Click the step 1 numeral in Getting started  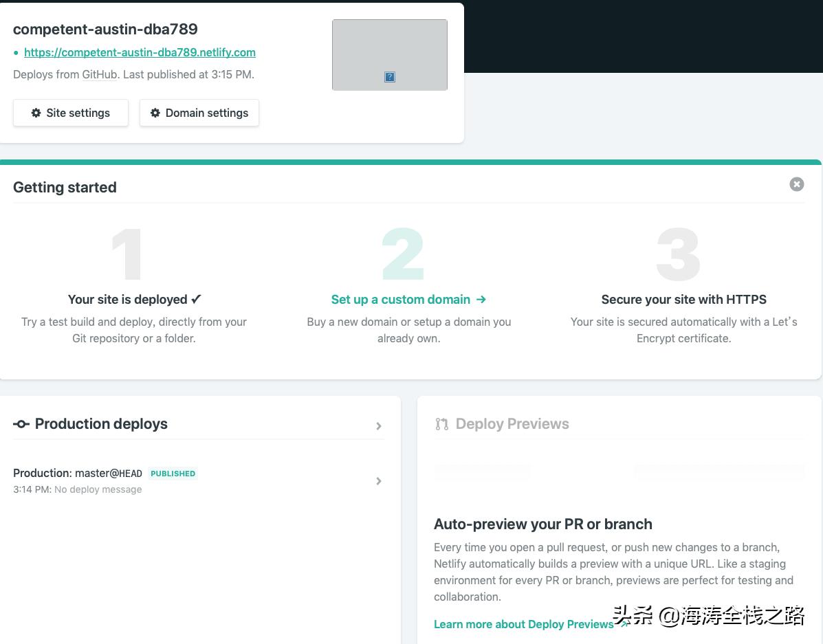[126, 254]
